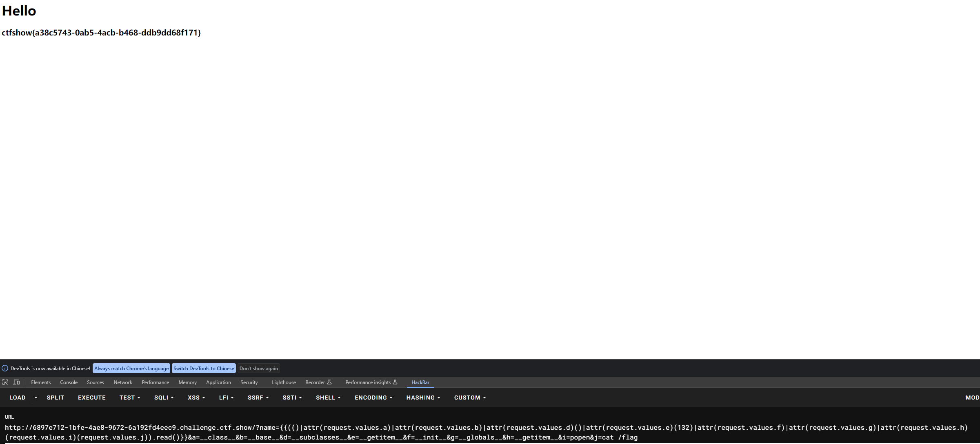Image resolution: width=980 pixels, height=444 pixels.
Task: Activate the inspect element picker icon
Action: pos(5,382)
